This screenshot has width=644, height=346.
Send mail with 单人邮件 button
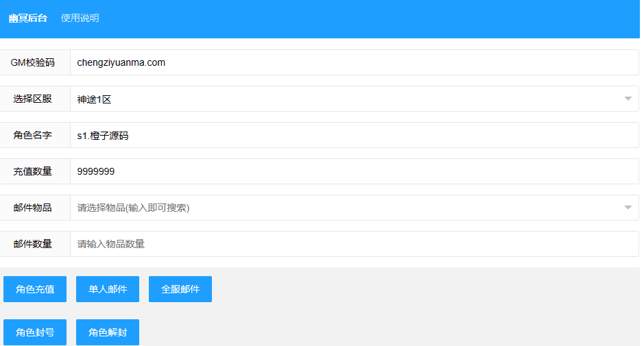pyautogui.click(x=108, y=289)
